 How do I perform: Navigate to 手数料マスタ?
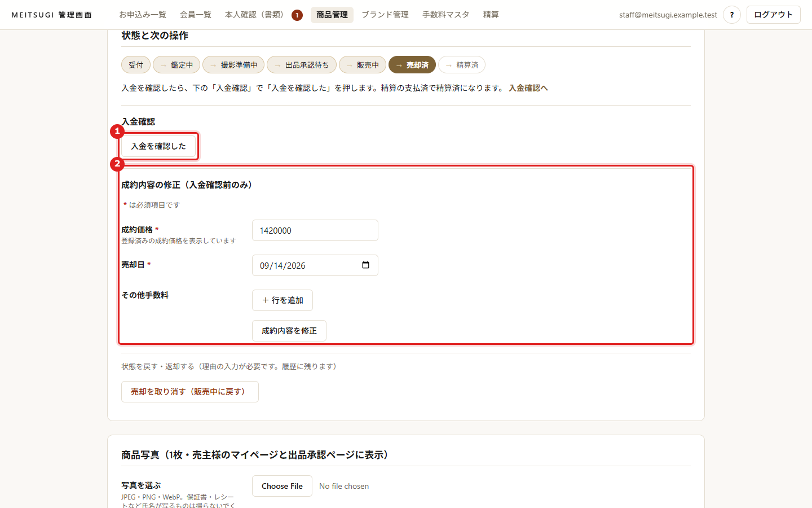pos(446,15)
